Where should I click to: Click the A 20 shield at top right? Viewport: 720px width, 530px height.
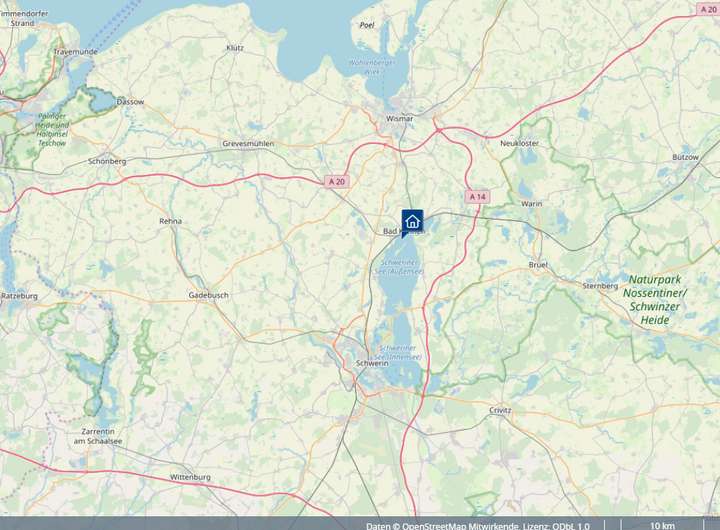709,9
